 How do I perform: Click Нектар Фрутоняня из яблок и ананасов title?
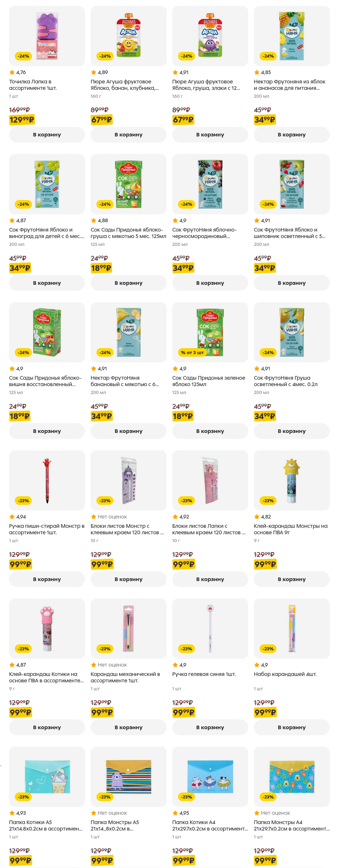pyautogui.click(x=289, y=85)
